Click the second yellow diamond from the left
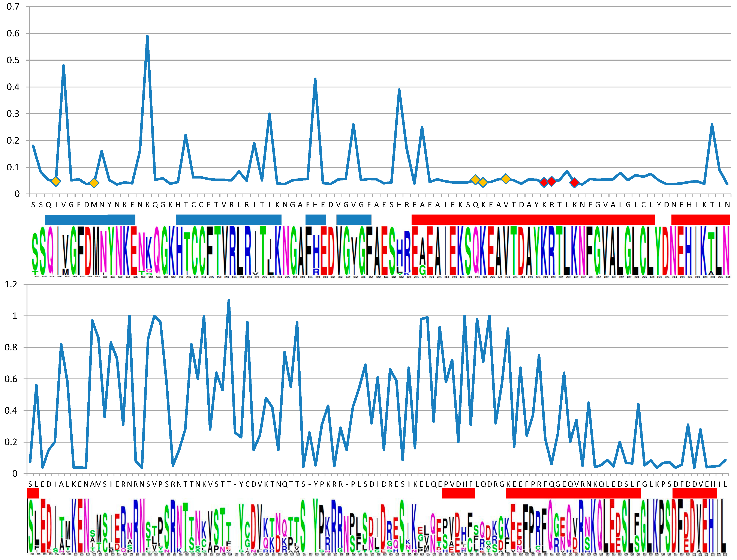Viewport: 737px width, 560px height. [x=94, y=183]
